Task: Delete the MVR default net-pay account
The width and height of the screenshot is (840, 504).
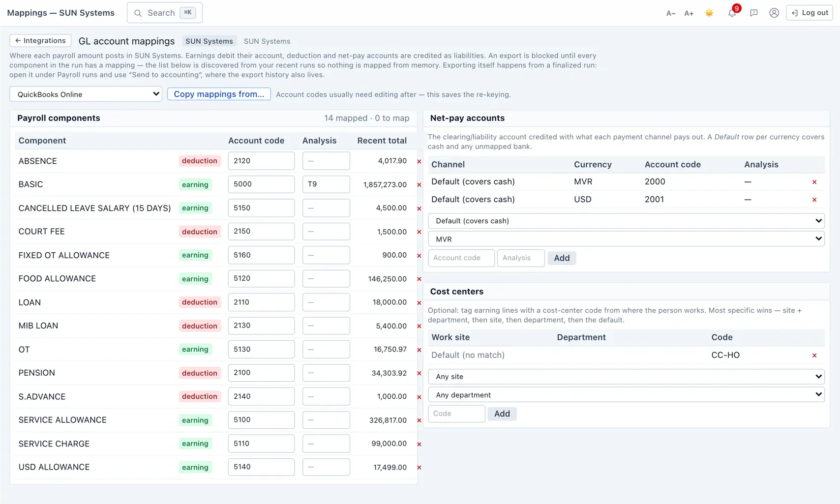Action: tap(814, 182)
